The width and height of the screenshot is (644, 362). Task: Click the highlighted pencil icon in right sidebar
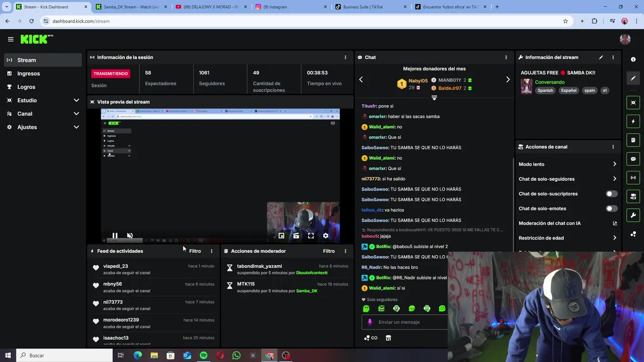pos(633,78)
